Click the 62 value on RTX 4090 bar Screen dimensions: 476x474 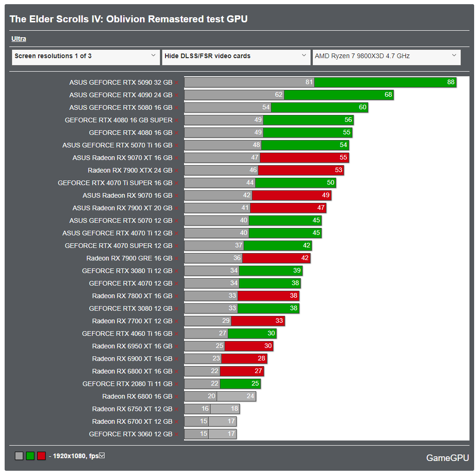[279, 94]
